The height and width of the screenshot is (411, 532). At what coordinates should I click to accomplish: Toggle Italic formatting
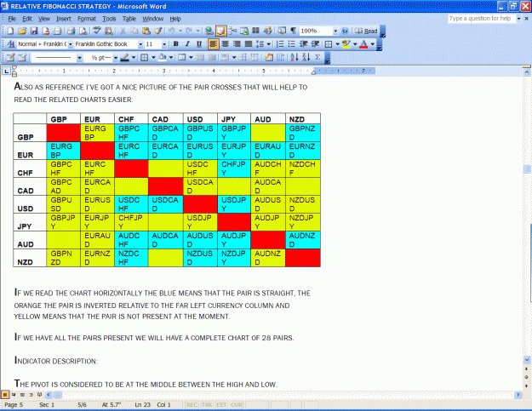click(x=187, y=44)
